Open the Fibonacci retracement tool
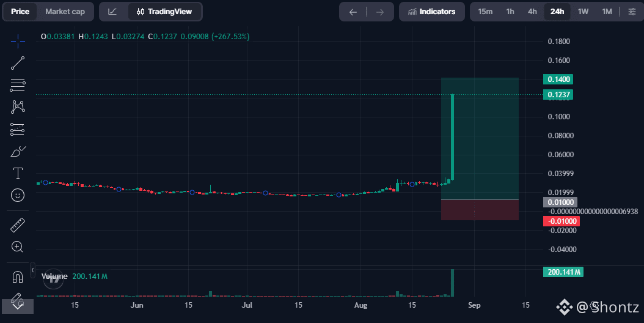This screenshot has width=644, height=323. tap(18, 85)
